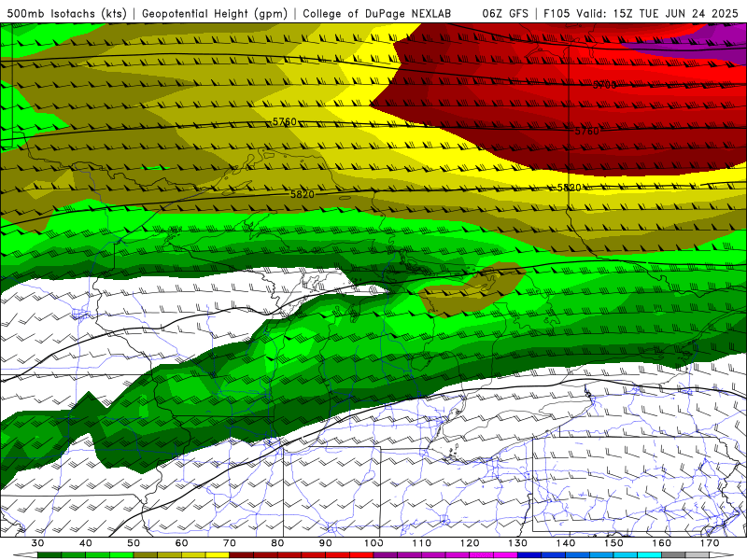Click the 80 kt legend value
Screen dimensions: 747x560
pos(277,543)
